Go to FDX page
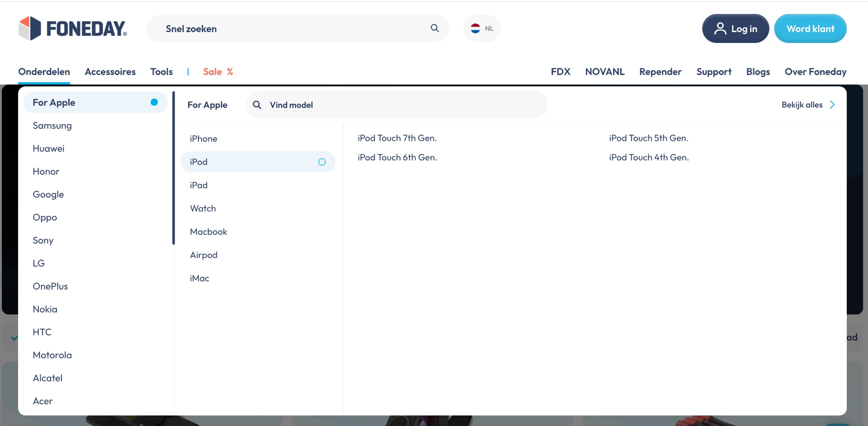 (561, 72)
